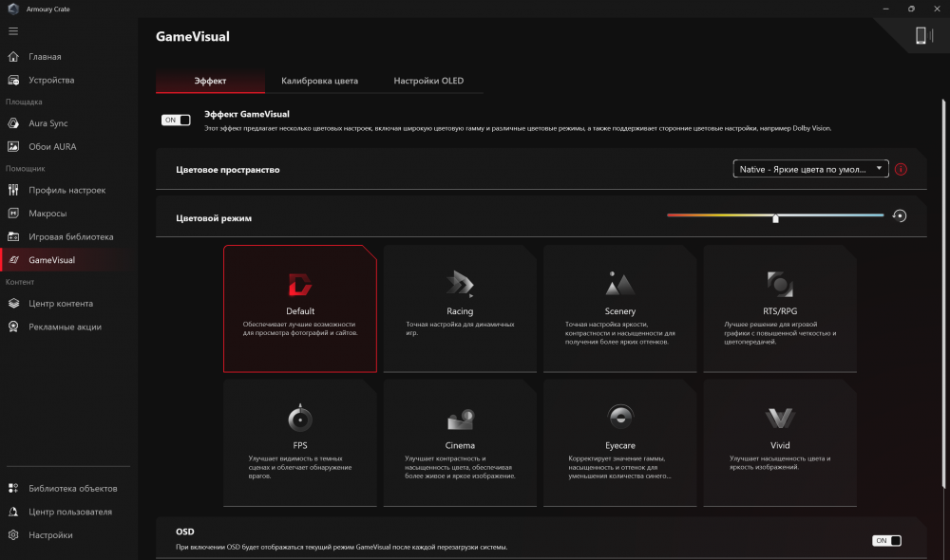Select the Scenery mode label

point(619,311)
